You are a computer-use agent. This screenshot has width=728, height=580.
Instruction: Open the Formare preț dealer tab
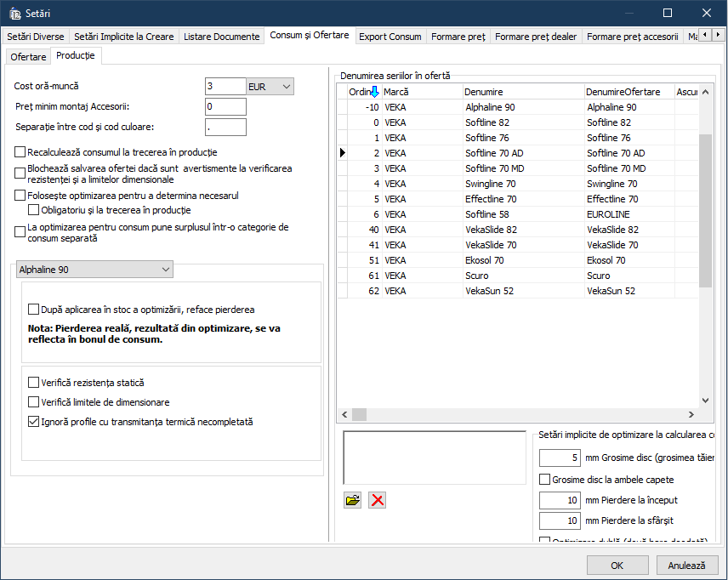535,37
